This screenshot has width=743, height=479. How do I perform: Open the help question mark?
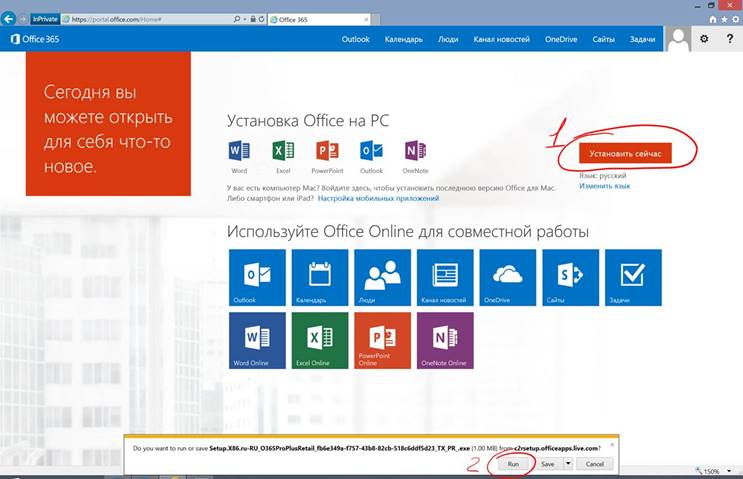pos(730,39)
